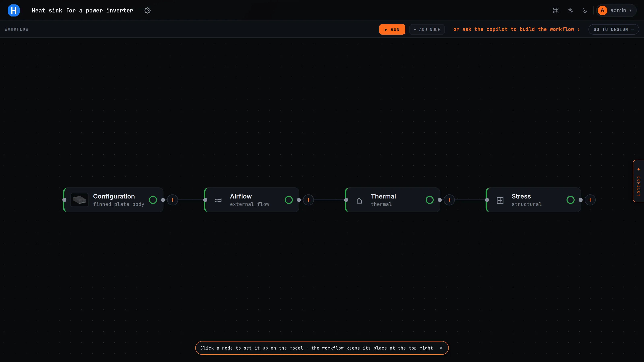Click the AI sparkles icon in header

[571, 10]
